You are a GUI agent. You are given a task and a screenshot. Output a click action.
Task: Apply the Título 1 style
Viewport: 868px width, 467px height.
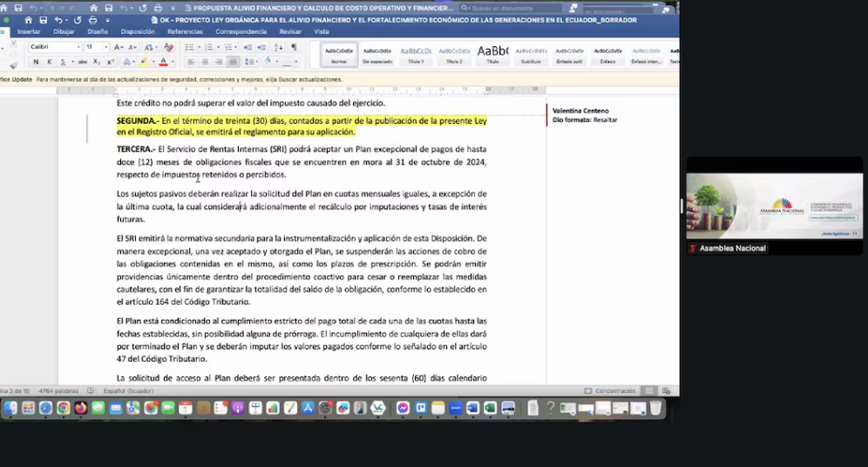point(416,54)
